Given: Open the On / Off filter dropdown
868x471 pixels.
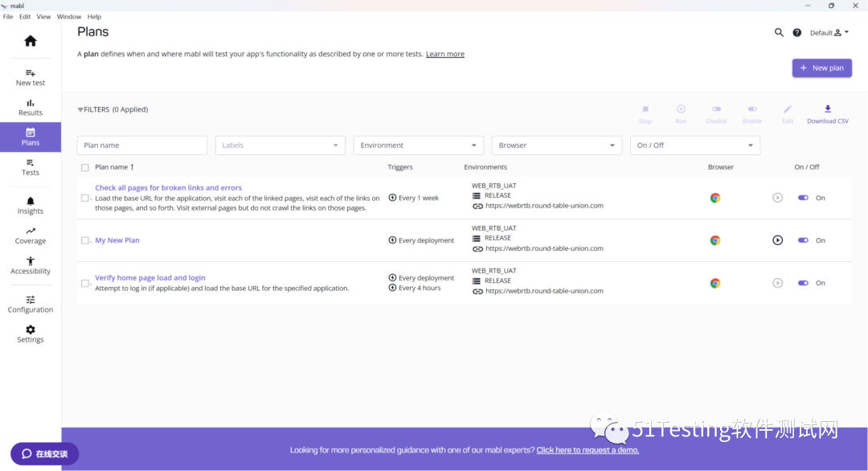Looking at the screenshot, I should tap(695, 145).
